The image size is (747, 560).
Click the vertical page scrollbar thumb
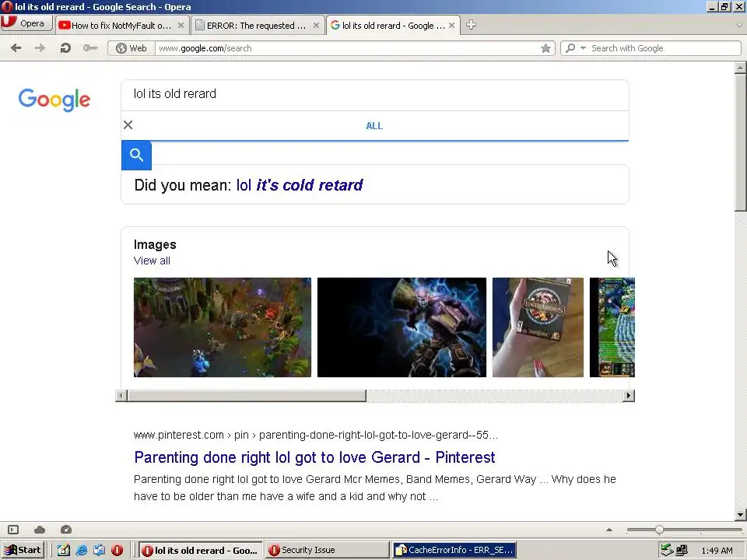click(x=740, y=142)
